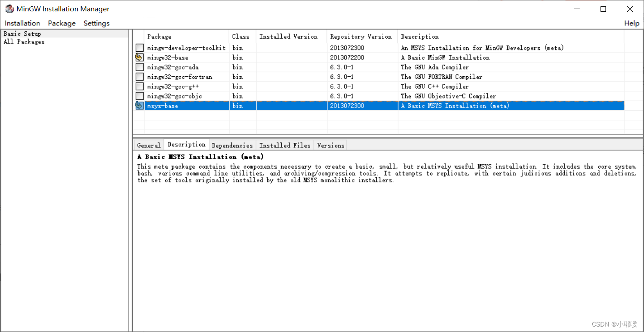Screen dimensions: 644x332
Task: Select the mingw32-gcc-ada package name
Action: pos(173,67)
